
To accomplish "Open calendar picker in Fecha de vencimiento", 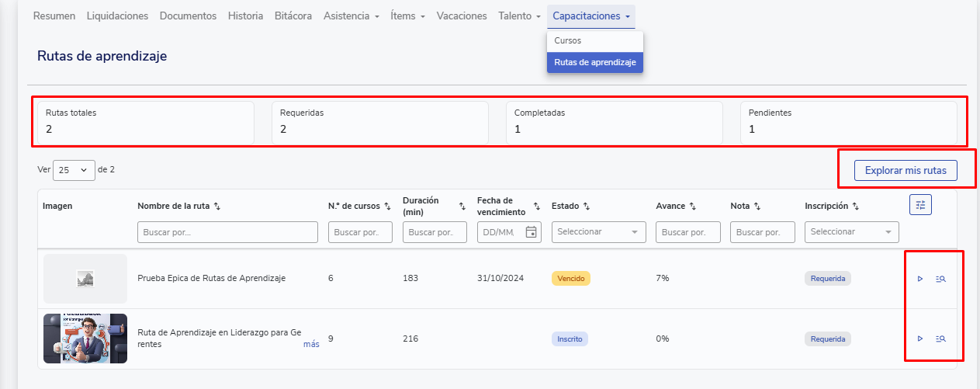I will pos(531,232).
